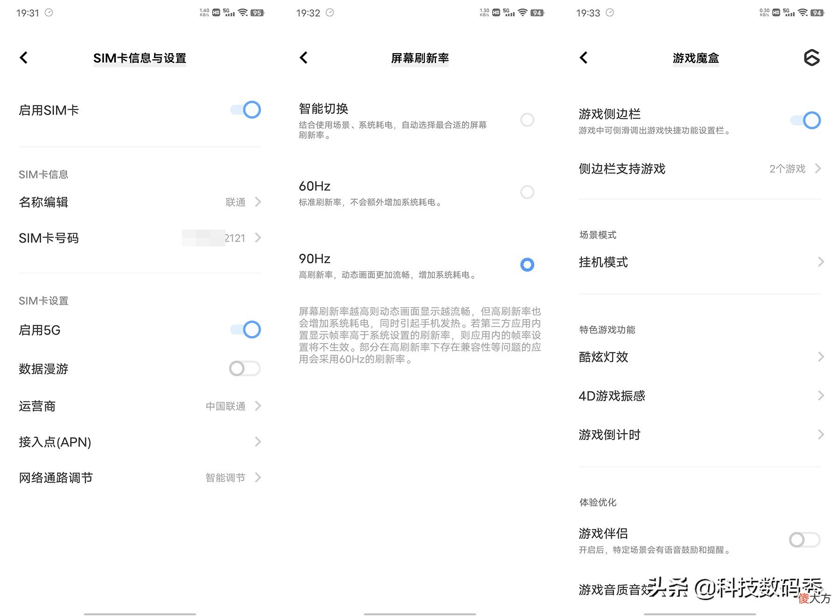This screenshot has height=616, width=840.
Task: Tap home gesture bar under SIM settings
Action: click(x=140, y=614)
